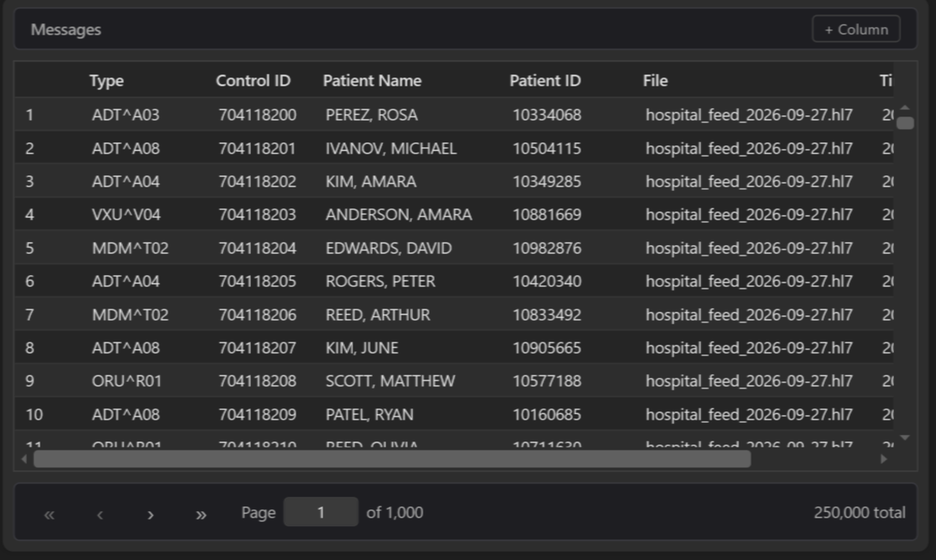Select patient name REED, ARTHUR
This screenshot has width=936, height=560.
tap(378, 314)
